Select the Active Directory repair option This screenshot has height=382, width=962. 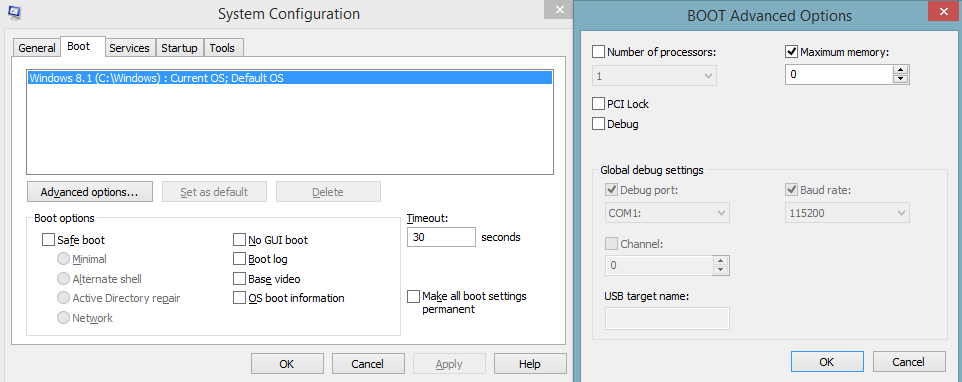pyautogui.click(x=63, y=298)
